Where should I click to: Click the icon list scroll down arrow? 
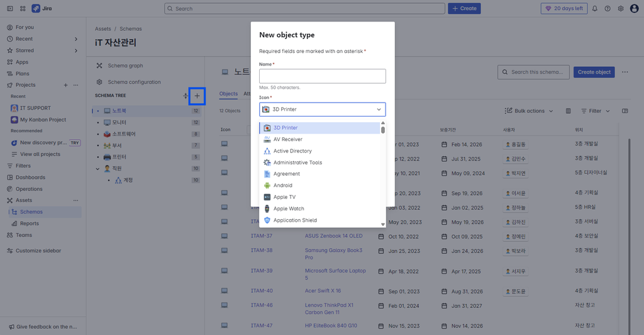click(383, 224)
